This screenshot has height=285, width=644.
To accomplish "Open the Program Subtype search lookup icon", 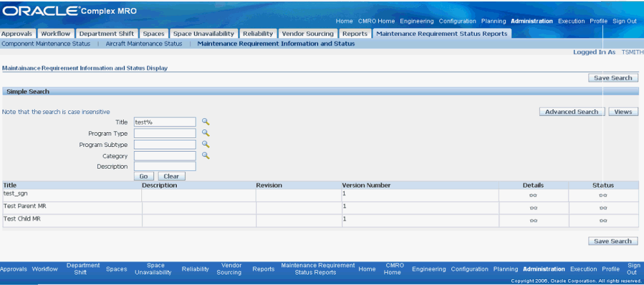I will tap(206, 145).
